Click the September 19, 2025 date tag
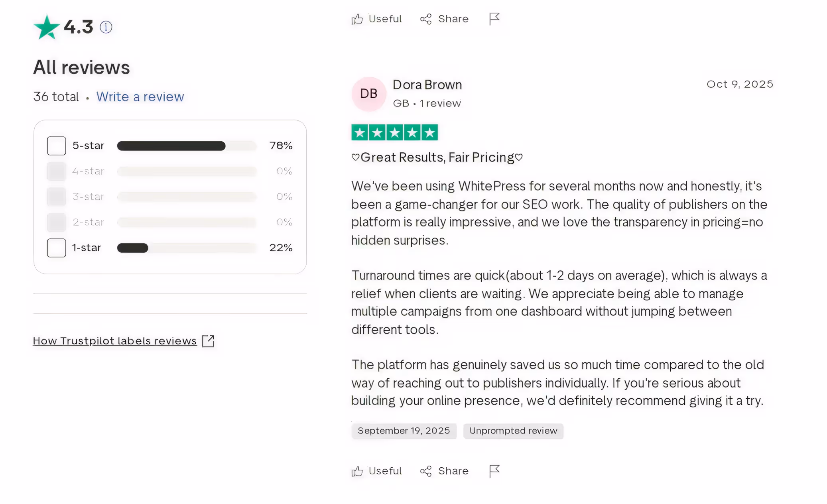The width and height of the screenshot is (827, 504). [x=404, y=431]
